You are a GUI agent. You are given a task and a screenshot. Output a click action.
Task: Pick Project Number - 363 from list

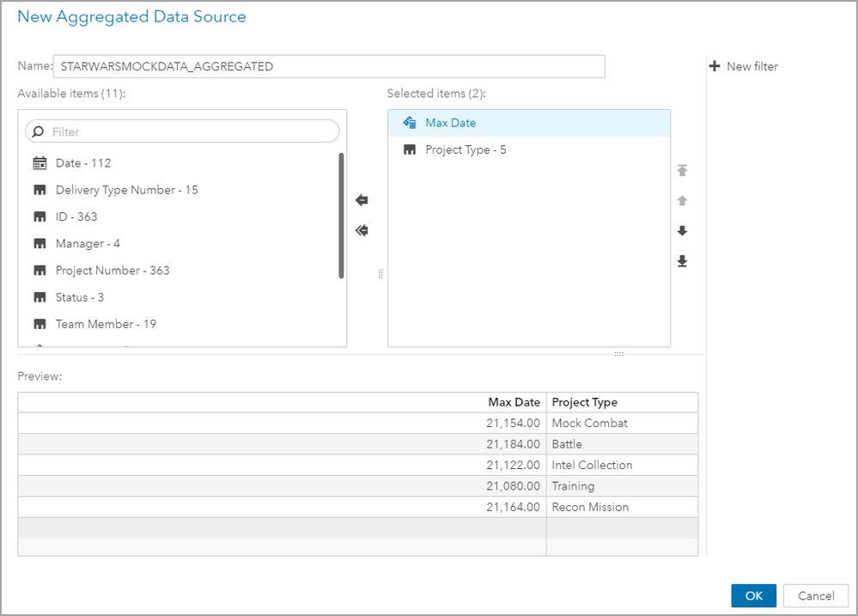pos(113,271)
